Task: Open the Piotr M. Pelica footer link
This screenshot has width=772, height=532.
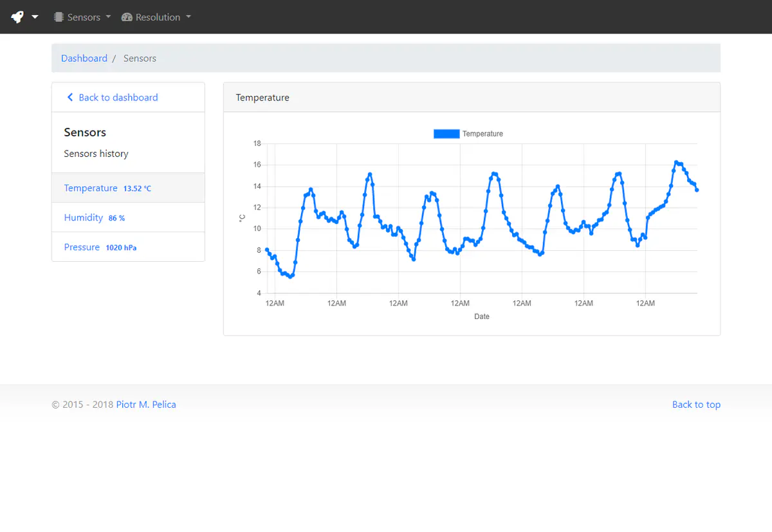Action: [x=146, y=405]
